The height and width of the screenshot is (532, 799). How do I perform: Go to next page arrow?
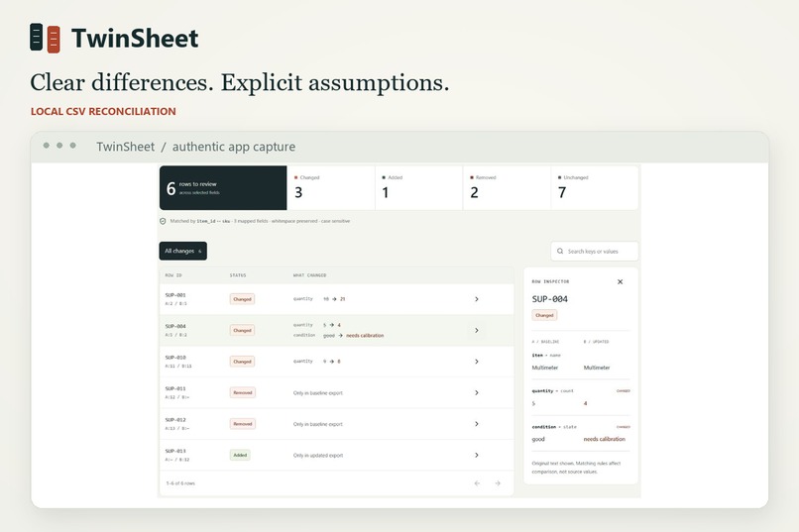click(x=498, y=483)
